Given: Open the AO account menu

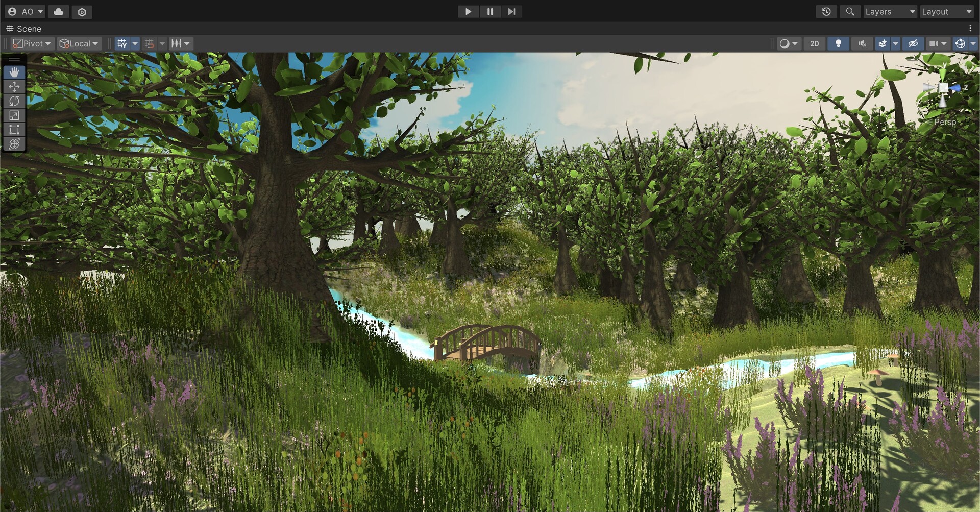Looking at the screenshot, I should point(24,11).
